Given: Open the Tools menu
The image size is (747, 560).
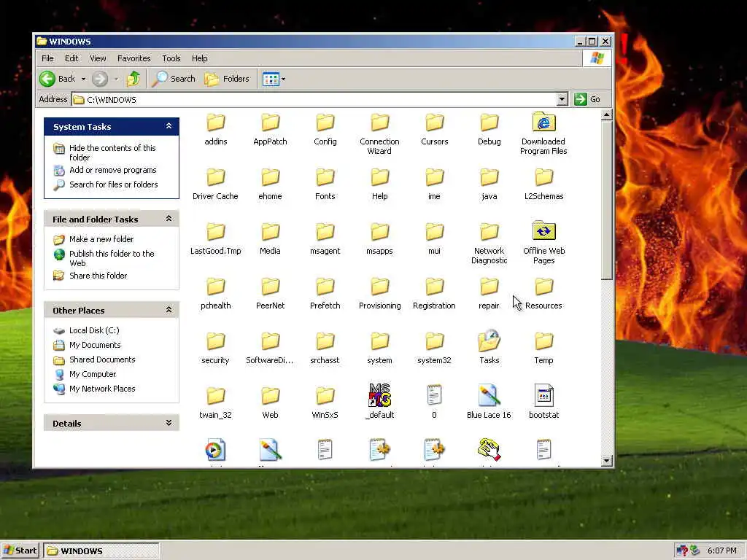Looking at the screenshot, I should tap(171, 58).
